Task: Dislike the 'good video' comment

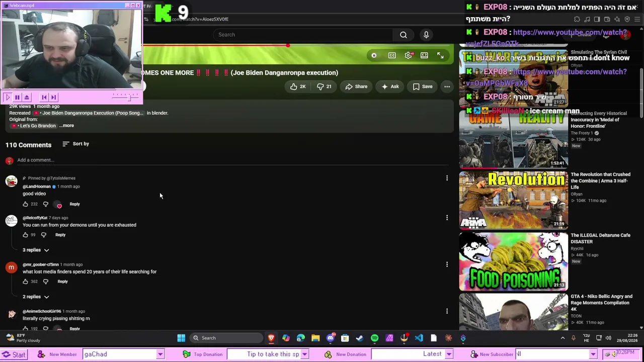Action: pos(45,204)
